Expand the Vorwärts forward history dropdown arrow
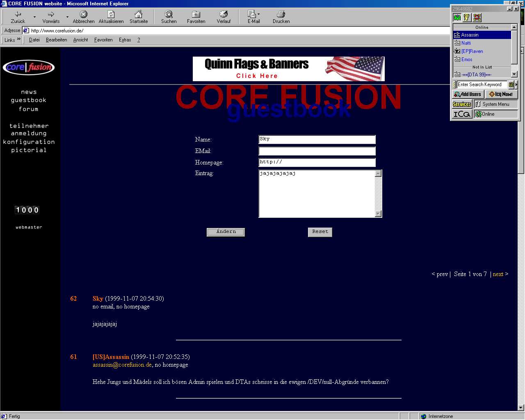 [x=68, y=17]
